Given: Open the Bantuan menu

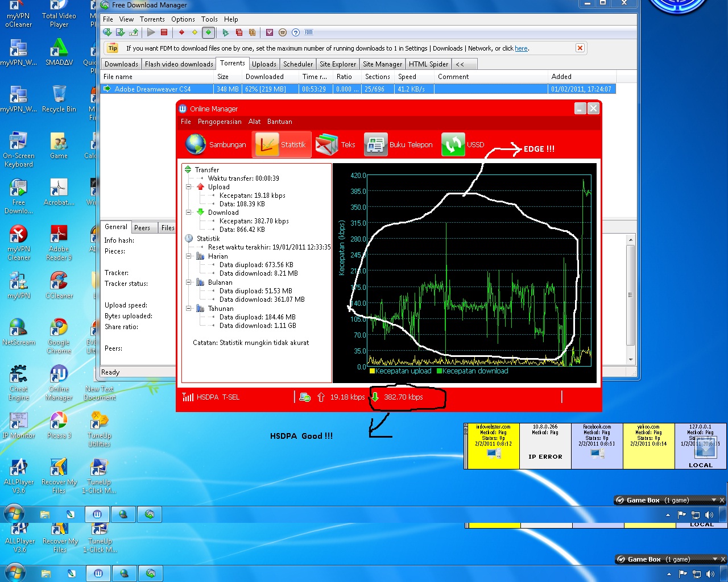Looking at the screenshot, I should (x=280, y=122).
